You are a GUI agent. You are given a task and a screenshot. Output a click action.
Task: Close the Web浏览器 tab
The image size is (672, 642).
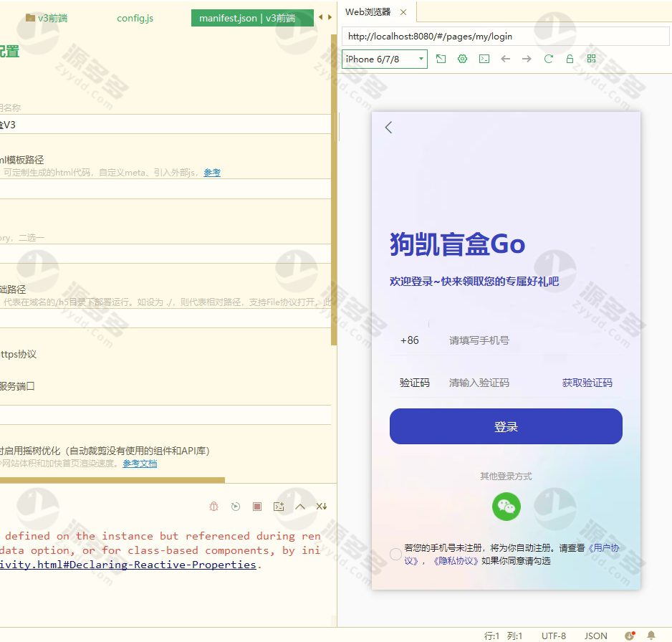(403, 12)
